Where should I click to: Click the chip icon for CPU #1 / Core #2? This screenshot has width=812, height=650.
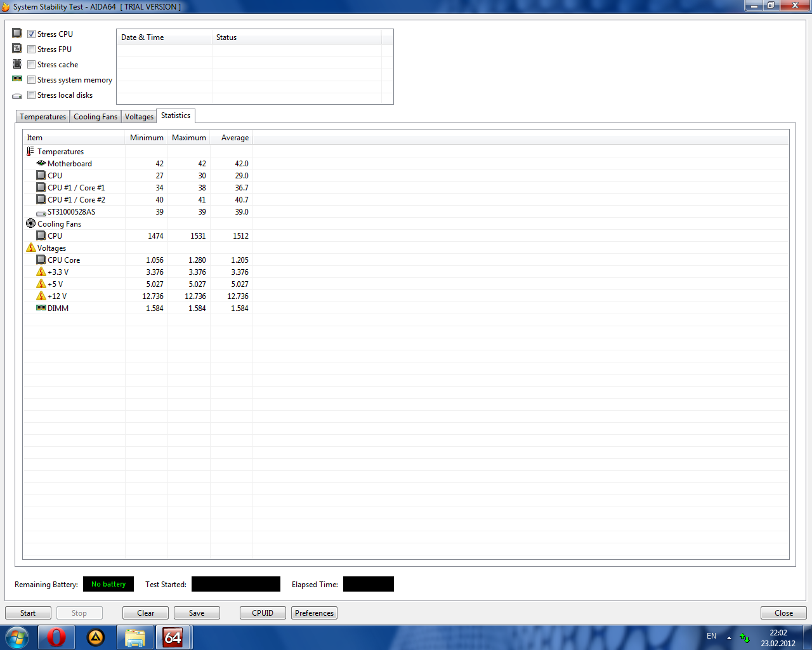pos(41,199)
